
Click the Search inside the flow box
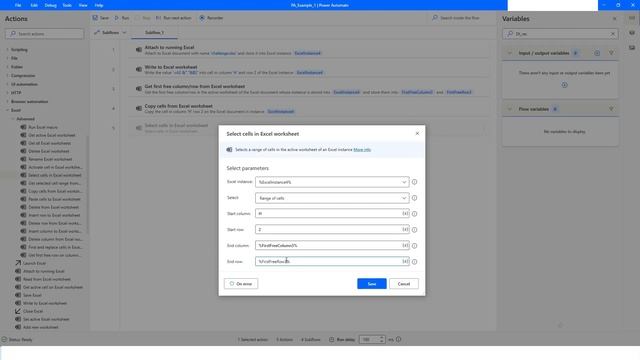(461, 18)
